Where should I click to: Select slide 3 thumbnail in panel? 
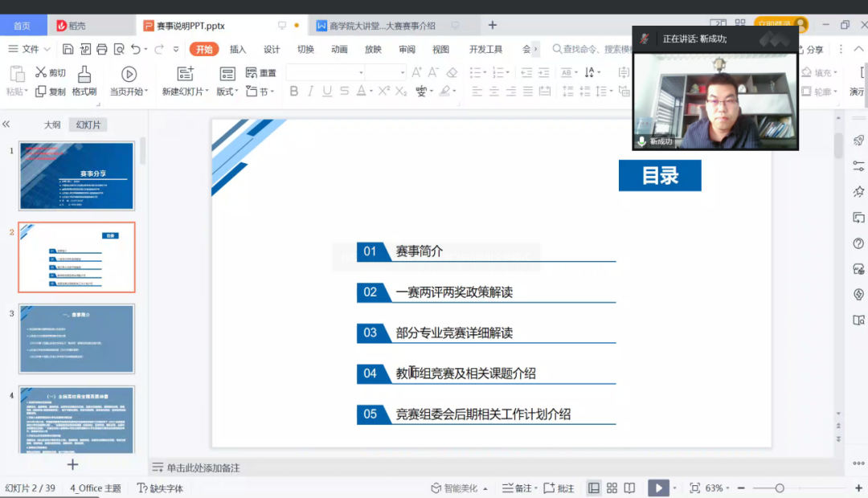click(x=77, y=338)
